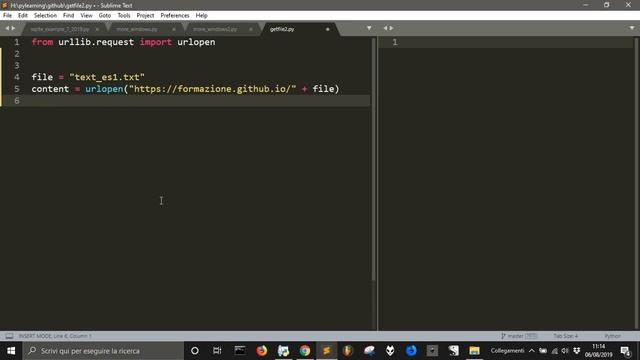Image resolution: width=640 pixels, height=360 pixels.
Task: Click the taskbar search box
Action: point(103,351)
